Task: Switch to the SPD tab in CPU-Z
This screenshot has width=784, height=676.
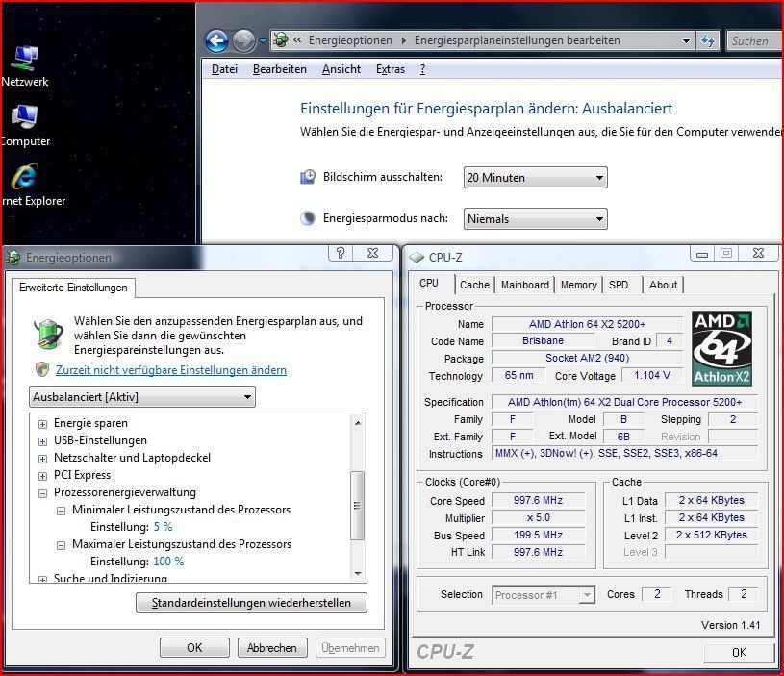Action: point(619,285)
